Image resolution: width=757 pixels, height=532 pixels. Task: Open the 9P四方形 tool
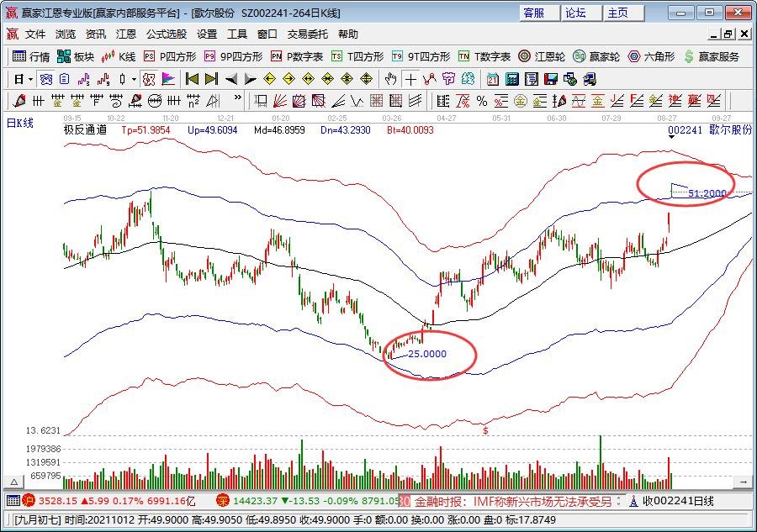(233, 56)
